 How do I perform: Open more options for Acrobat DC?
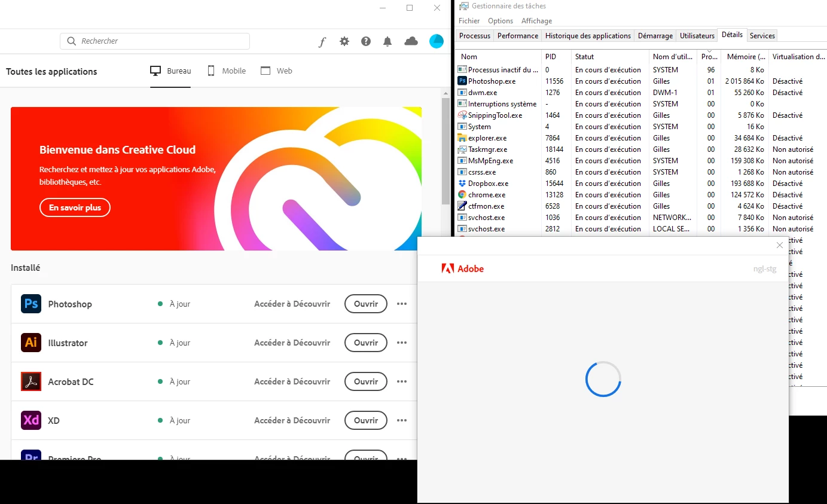402,381
